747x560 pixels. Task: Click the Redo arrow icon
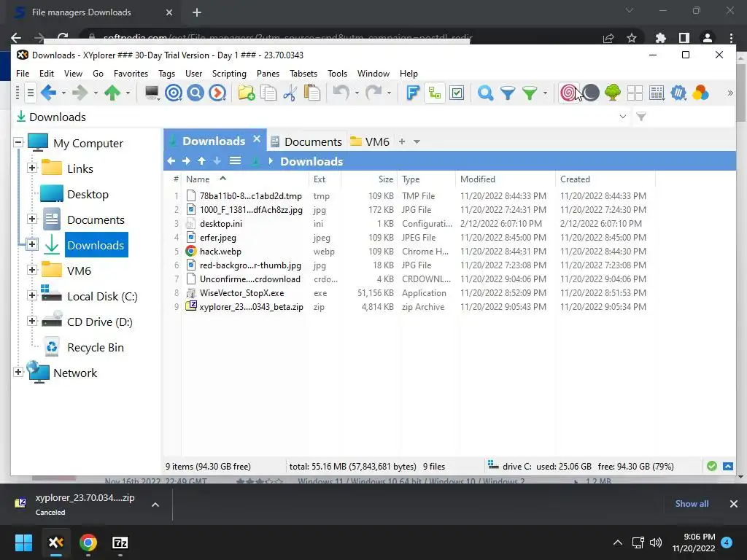click(373, 93)
